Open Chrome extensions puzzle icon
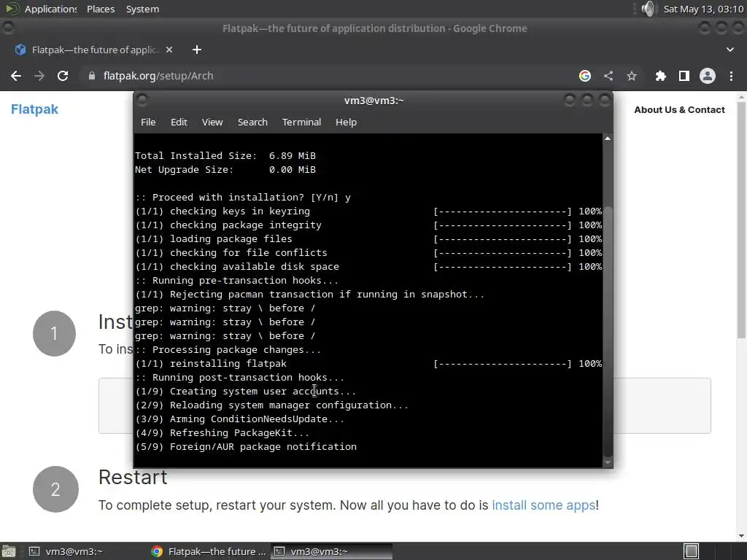 pos(660,76)
